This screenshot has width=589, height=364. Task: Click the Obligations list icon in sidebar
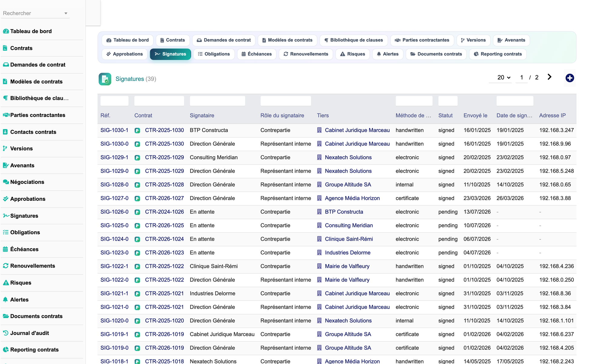tap(5, 232)
